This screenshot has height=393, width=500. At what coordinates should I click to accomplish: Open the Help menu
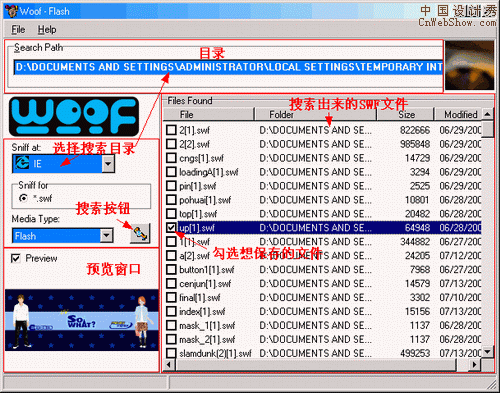click(x=47, y=30)
